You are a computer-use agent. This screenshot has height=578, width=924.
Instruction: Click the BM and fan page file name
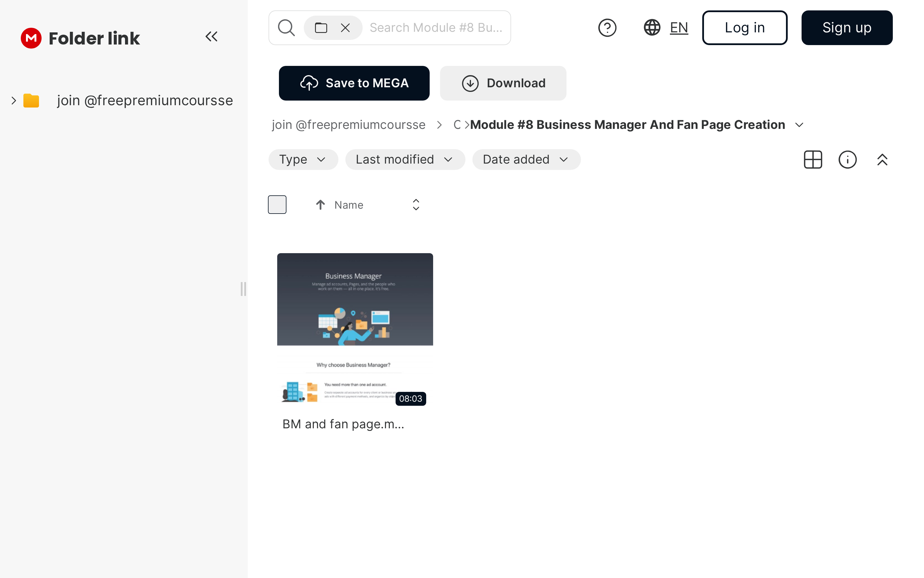click(343, 424)
